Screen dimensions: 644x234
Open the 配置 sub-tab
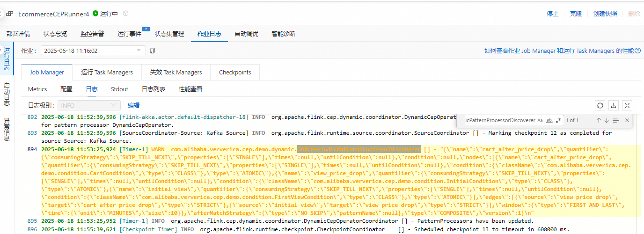(66, 89)
